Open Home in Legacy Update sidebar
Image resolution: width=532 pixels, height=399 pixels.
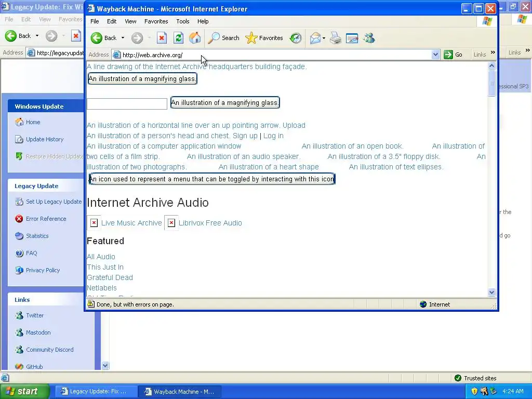point(33,122)
